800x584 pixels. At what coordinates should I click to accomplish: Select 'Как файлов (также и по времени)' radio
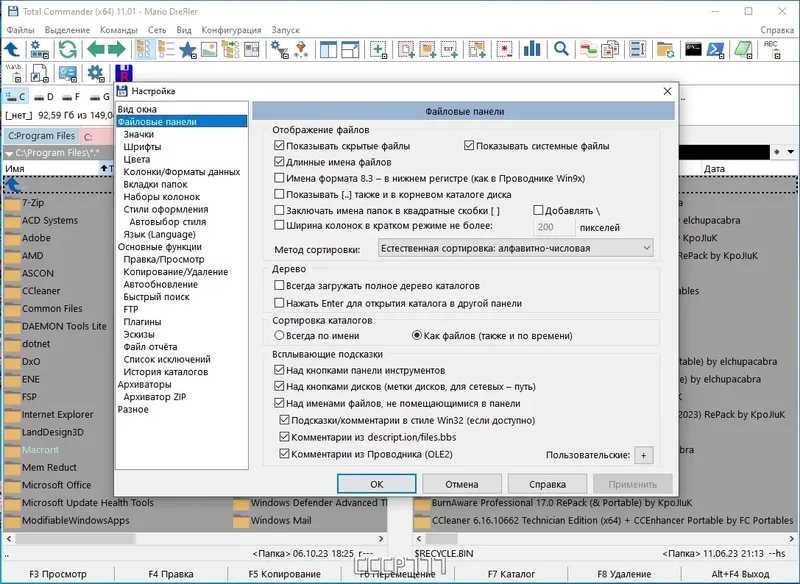(x=417, y=336)
